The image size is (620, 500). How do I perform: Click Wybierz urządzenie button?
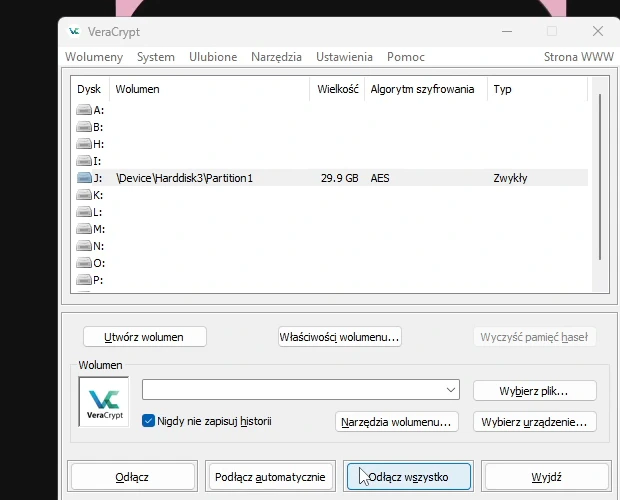[535, 422]
